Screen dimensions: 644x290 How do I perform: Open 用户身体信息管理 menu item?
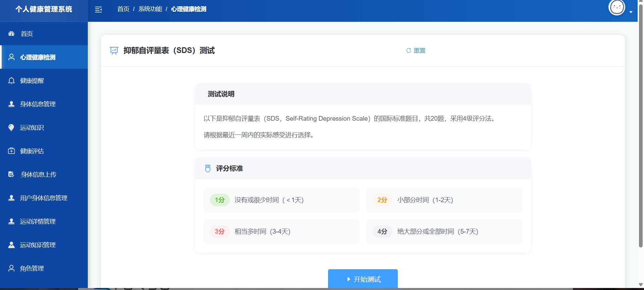coord(44,198)
